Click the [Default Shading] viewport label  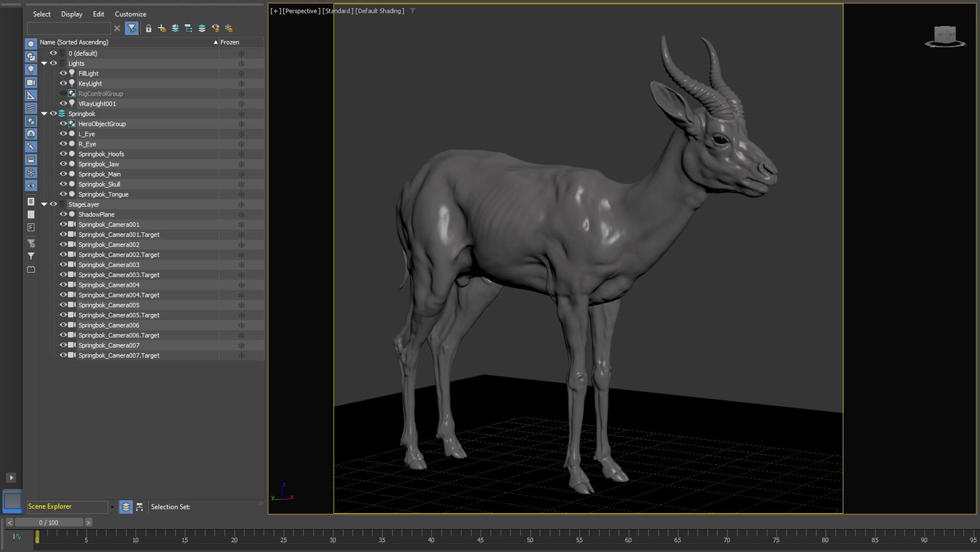[380, 11]
